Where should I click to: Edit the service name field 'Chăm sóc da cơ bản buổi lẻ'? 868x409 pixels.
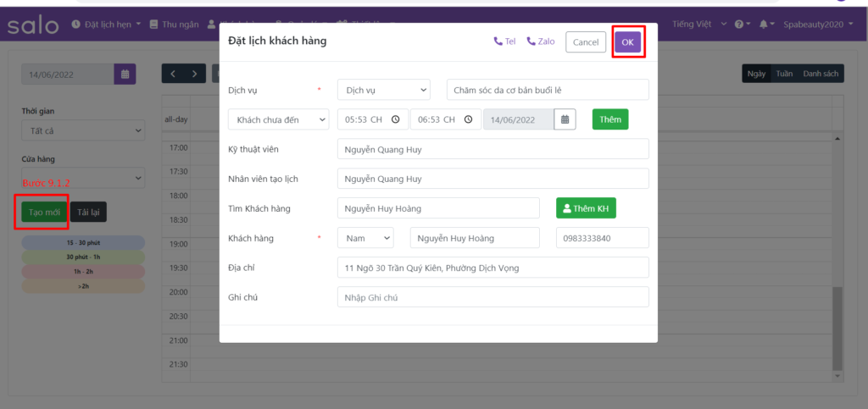548,90
